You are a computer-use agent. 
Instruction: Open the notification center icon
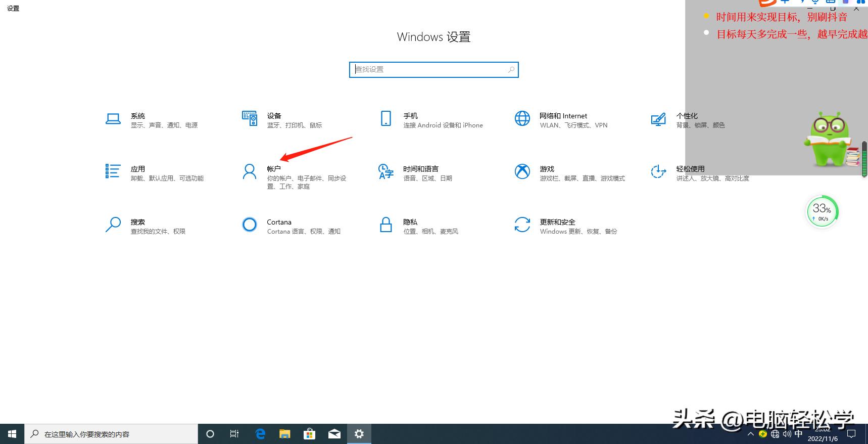851,434
